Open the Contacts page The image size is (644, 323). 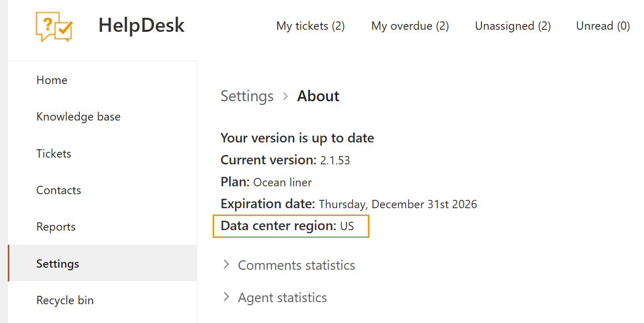click(x=58, y=190)
